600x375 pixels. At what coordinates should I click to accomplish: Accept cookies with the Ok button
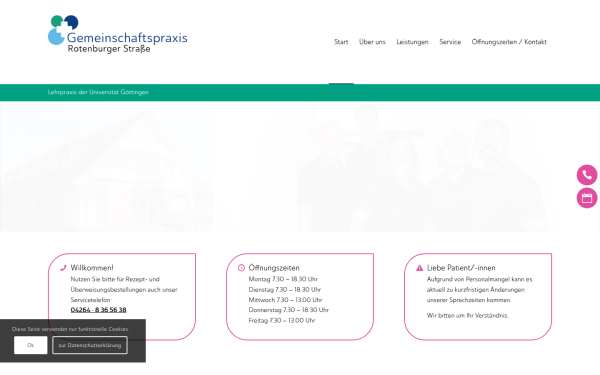point(31,345)
